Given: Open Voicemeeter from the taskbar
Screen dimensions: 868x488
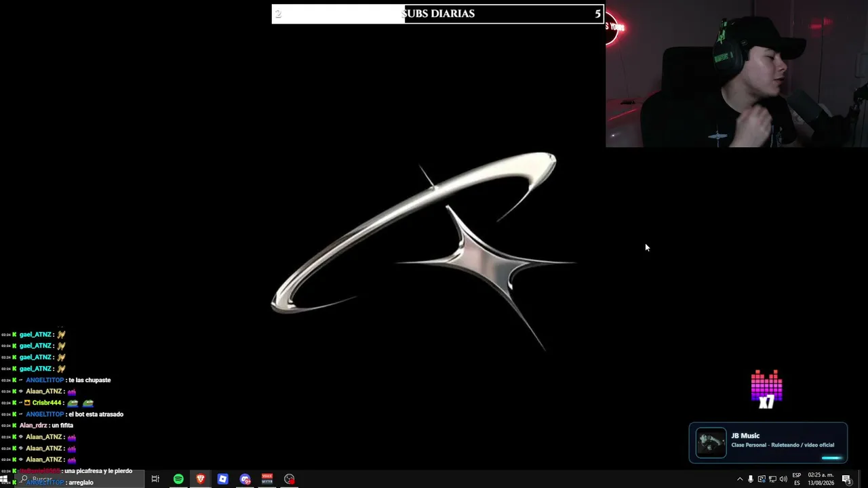Looking at the screenshot, I should coord(267,479).
